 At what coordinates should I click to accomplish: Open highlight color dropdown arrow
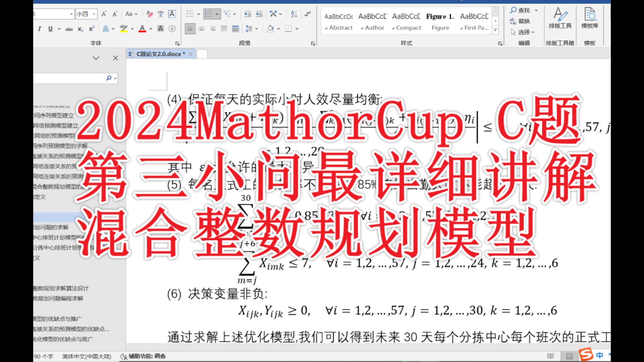(132, 29)
